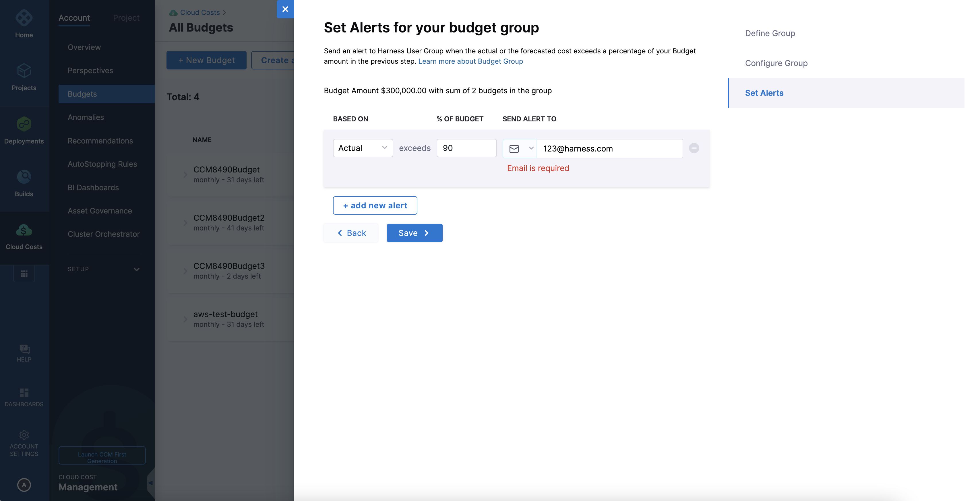The height and width of the screenshot is (501, 980).
Task: Click the Save button
Action: tap(414, 233)
